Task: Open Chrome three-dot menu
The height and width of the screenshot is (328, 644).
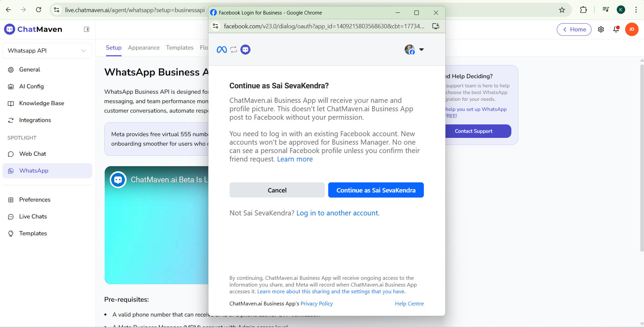Action: [636, 10]
